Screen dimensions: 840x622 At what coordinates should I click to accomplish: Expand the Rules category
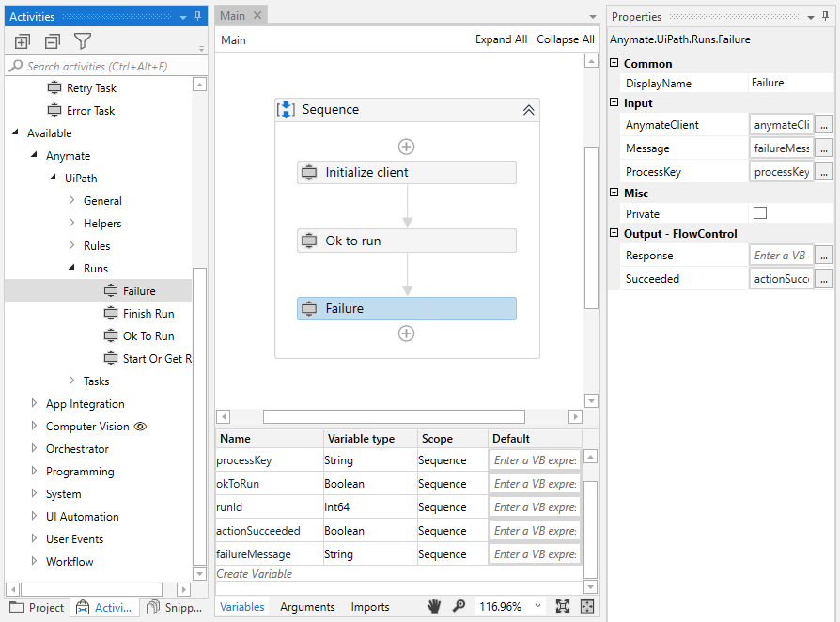tap(71, 245)
